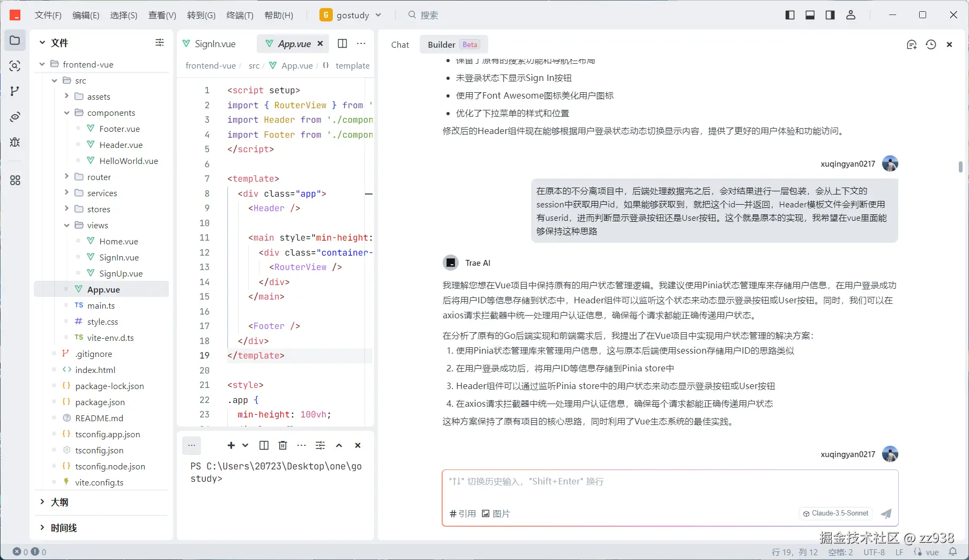
Task: Collapse the frontend-vue folder
Action: click(42, 64)
